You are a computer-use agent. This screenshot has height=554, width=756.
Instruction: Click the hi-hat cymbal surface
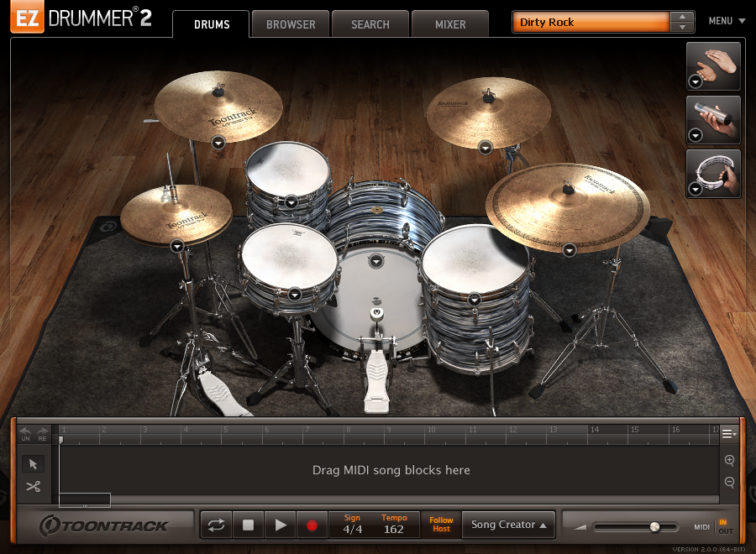(176, 214)
